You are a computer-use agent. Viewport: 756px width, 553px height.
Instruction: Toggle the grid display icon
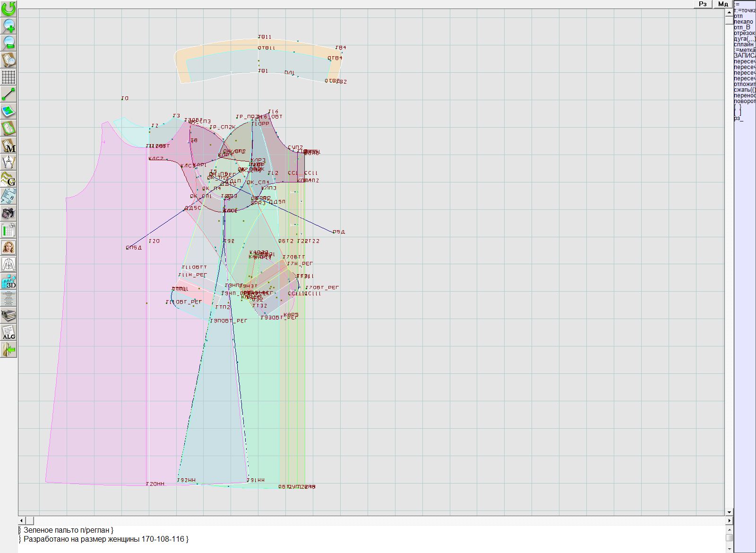(9, 77)
